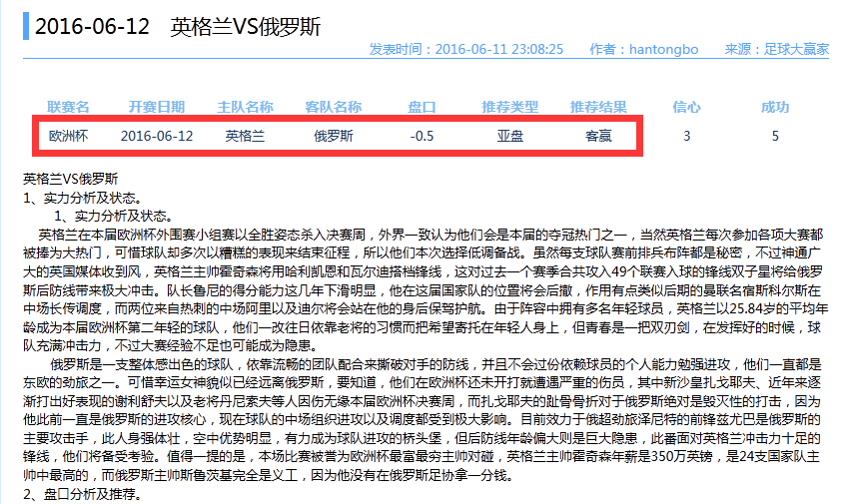Click the '主队名称' column header
Screen dimensions: 847x504
(x=246, y=107)
